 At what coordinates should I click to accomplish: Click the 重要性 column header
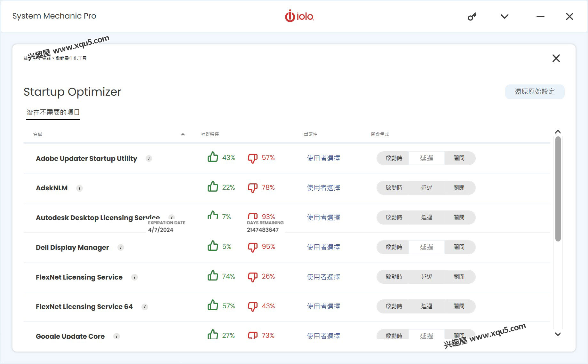310,134
